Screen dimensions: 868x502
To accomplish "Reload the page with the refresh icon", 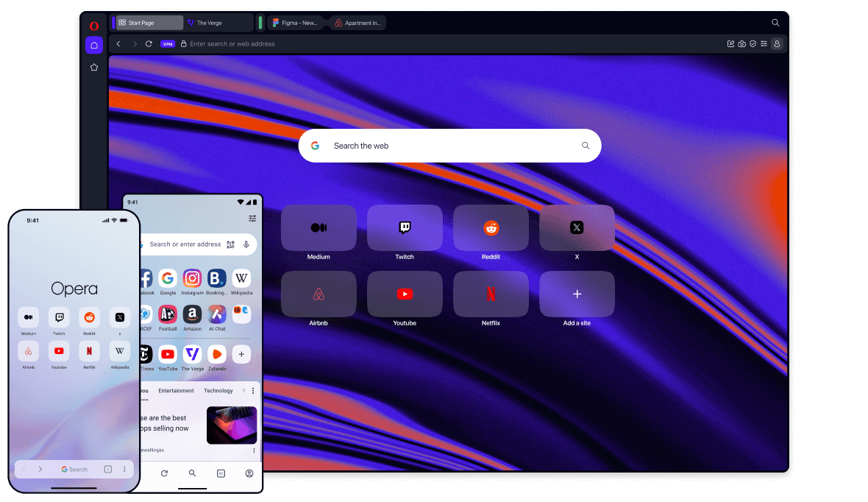I will click(149, 44).
